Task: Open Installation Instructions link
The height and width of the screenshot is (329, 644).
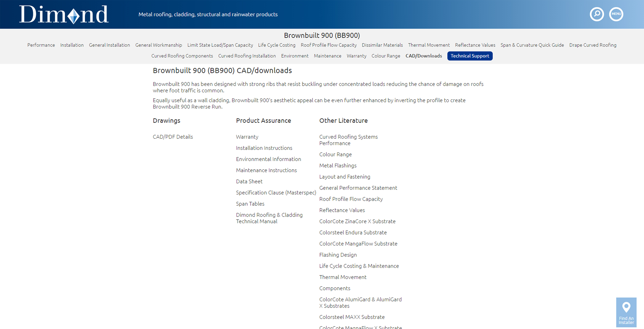Action: click(x=264, y=148)
